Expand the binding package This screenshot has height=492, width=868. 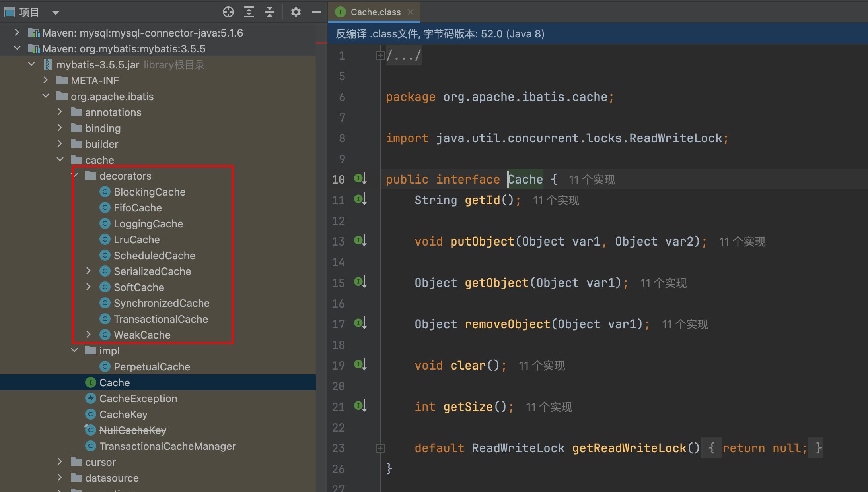60,128
